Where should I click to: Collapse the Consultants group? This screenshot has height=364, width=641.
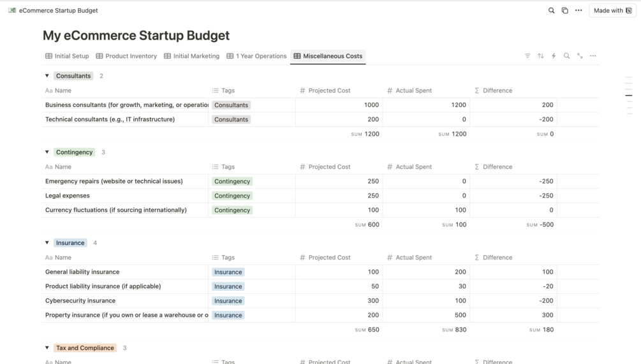[47, 76]
